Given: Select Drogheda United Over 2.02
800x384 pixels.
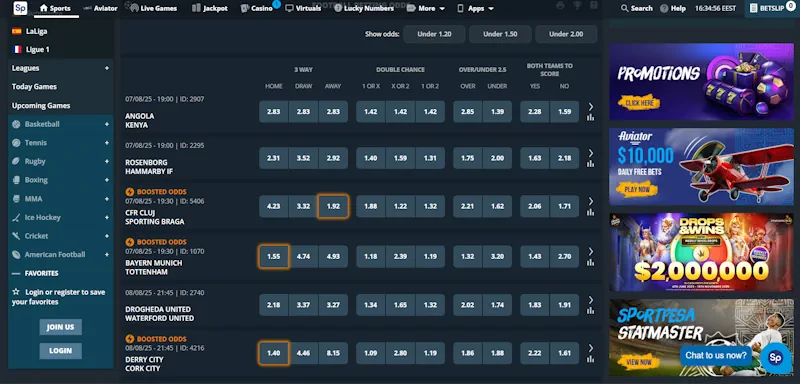Looking at the screenshot, I should click(468, 305).
